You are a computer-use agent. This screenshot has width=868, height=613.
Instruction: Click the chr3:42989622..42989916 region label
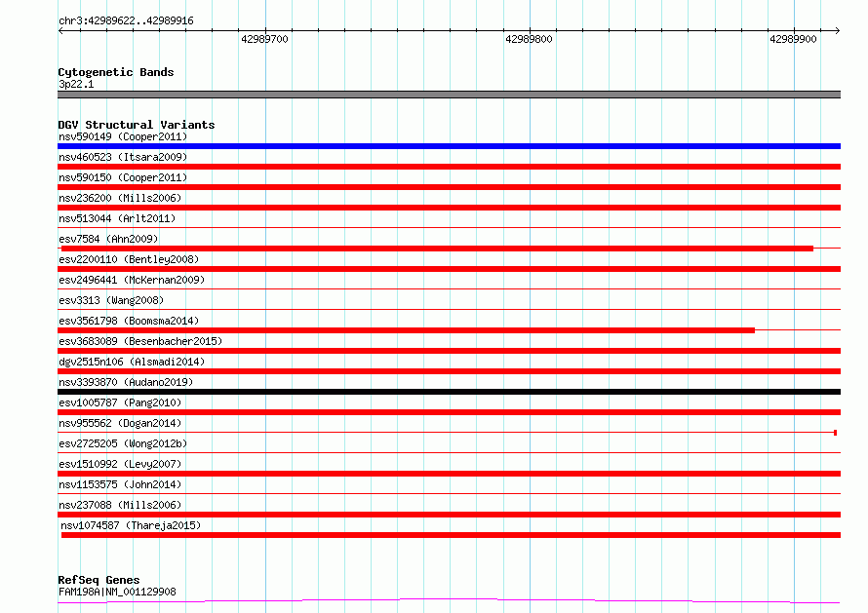(x=126, y=21)
